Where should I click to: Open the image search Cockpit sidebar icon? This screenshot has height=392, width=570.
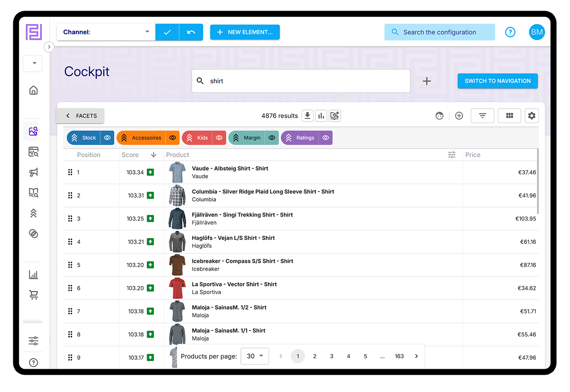click(33, 131)
